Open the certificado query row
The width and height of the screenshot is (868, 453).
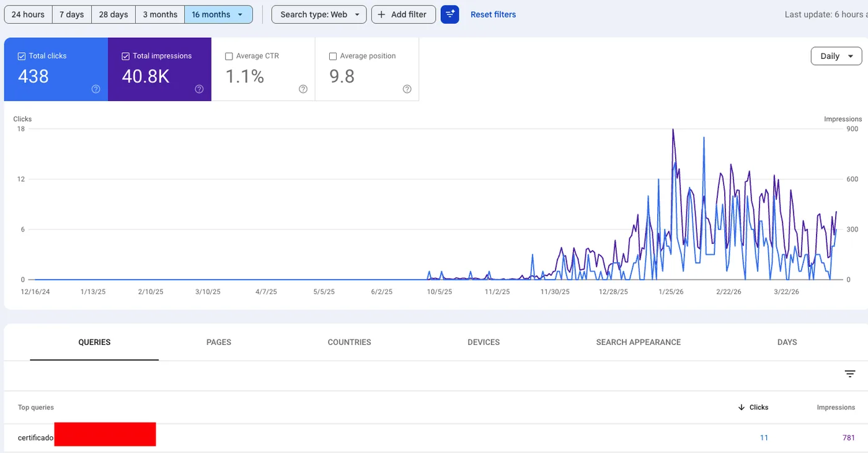point(35,437)
